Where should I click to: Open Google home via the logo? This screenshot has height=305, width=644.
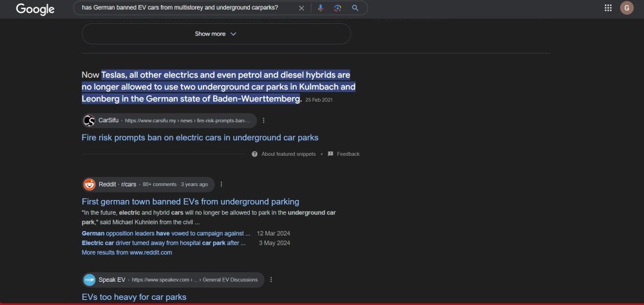click(35, 9)
